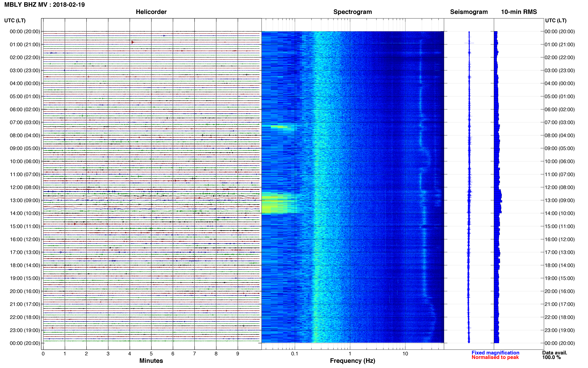Click the Normalised to peak legend text

(x=495, y=357)
